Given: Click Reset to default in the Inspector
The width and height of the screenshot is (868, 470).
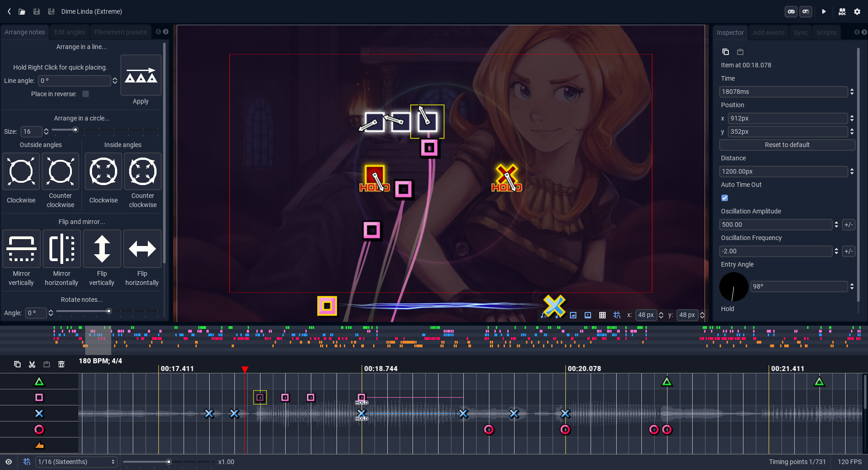Looking at the screenshot, I should tap(787, 145).
